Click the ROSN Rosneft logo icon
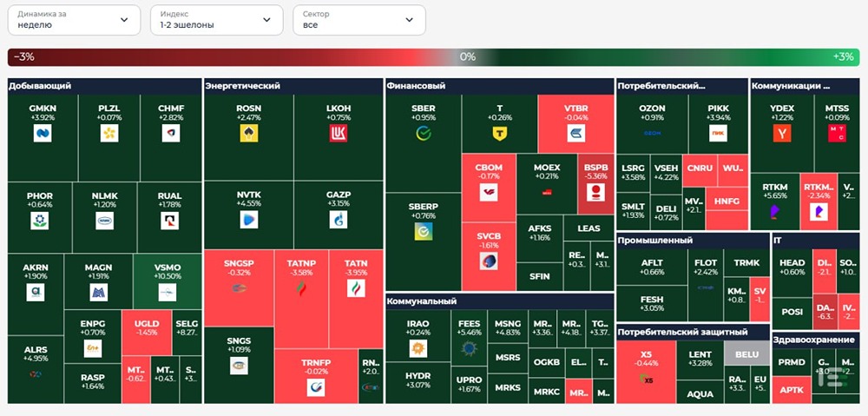868x416 pixels. (248, 133)
